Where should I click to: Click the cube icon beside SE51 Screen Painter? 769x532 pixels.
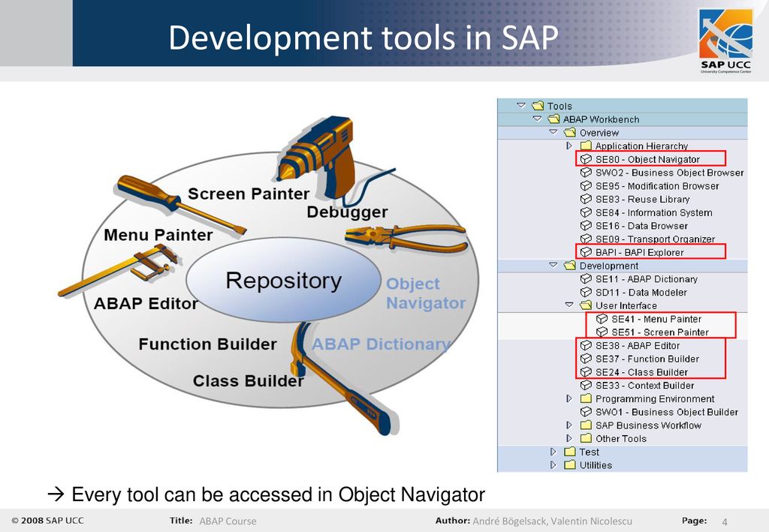[x=602, y=332]
